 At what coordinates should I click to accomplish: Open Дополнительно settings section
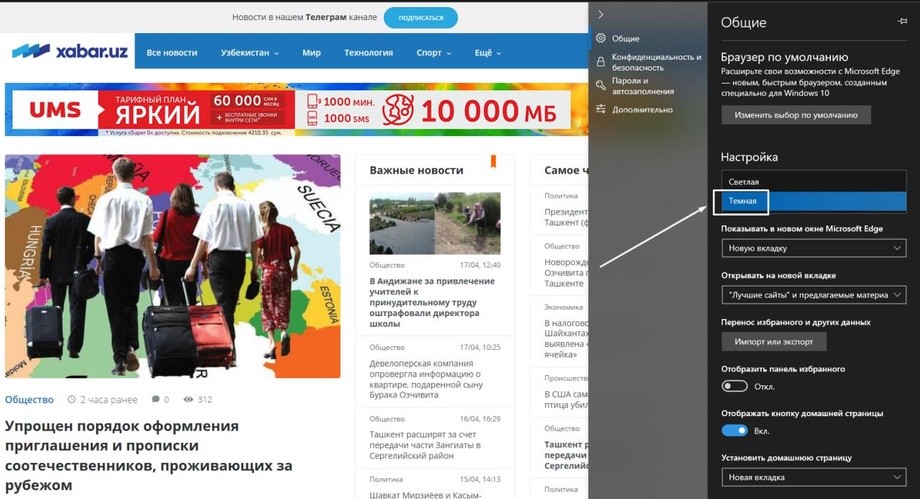pos(642,110)
